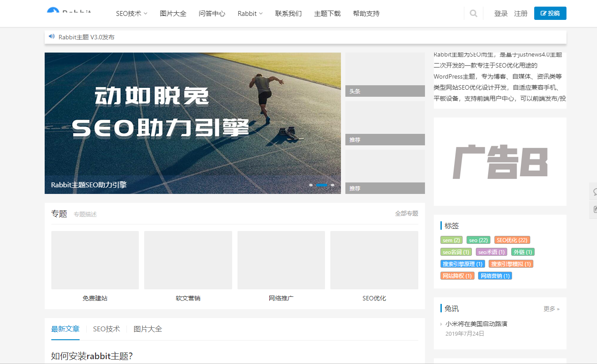Click the 外链 (1) tag
The width and height of the screenshot is (597, 364).
click(523, 252)
